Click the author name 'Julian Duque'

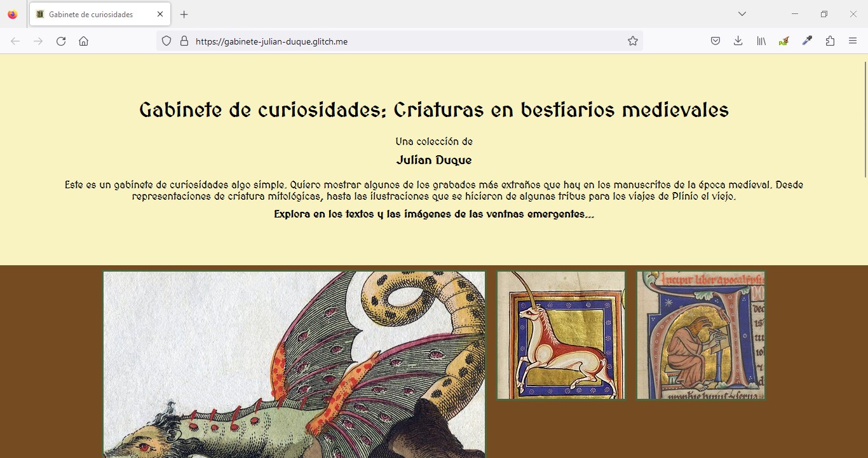(434, 160)
